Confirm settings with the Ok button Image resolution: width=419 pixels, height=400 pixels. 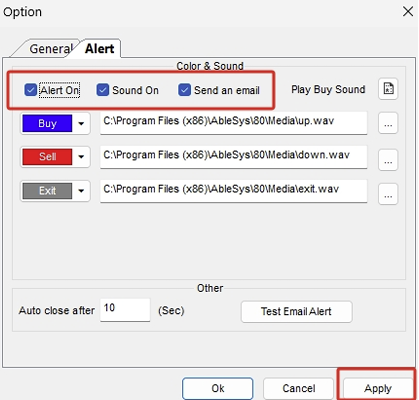[218, 388]
